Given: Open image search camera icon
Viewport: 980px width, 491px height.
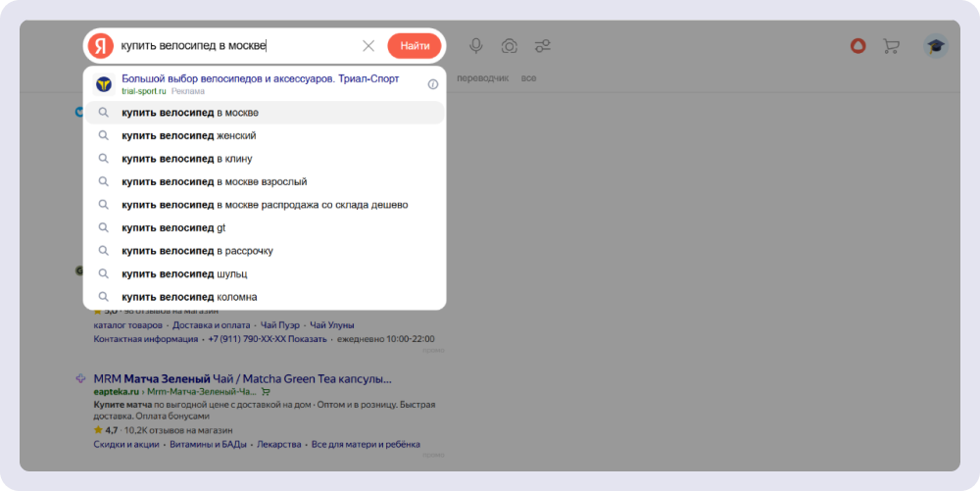Looking at the screenshot, I should [x=510, y=46].
